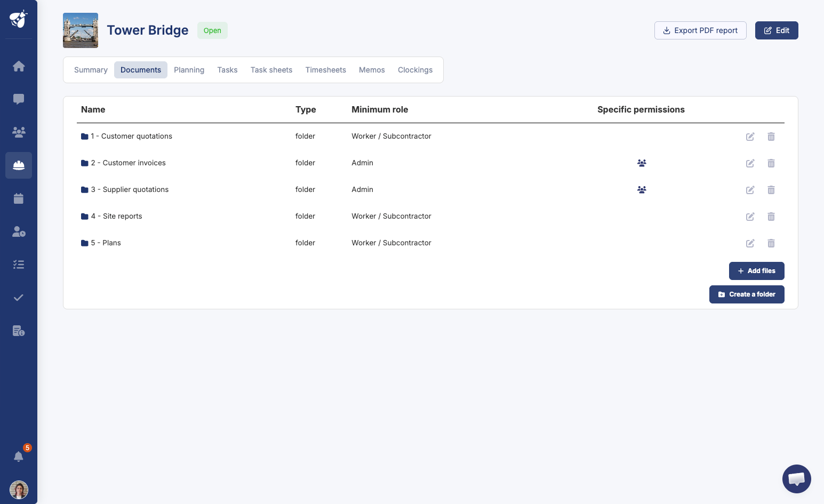Click the Create a folder button
The image size is (824, 504).
747,294
